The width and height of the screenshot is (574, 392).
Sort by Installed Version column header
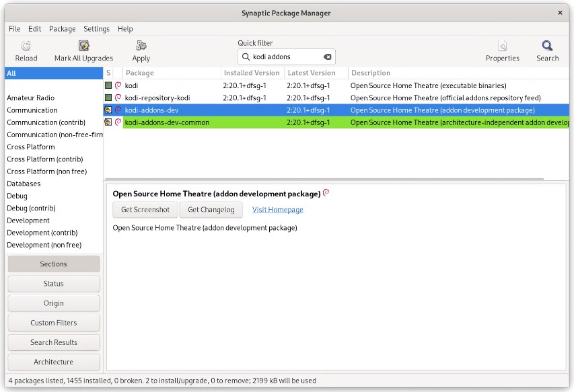[x=252, y=73]
